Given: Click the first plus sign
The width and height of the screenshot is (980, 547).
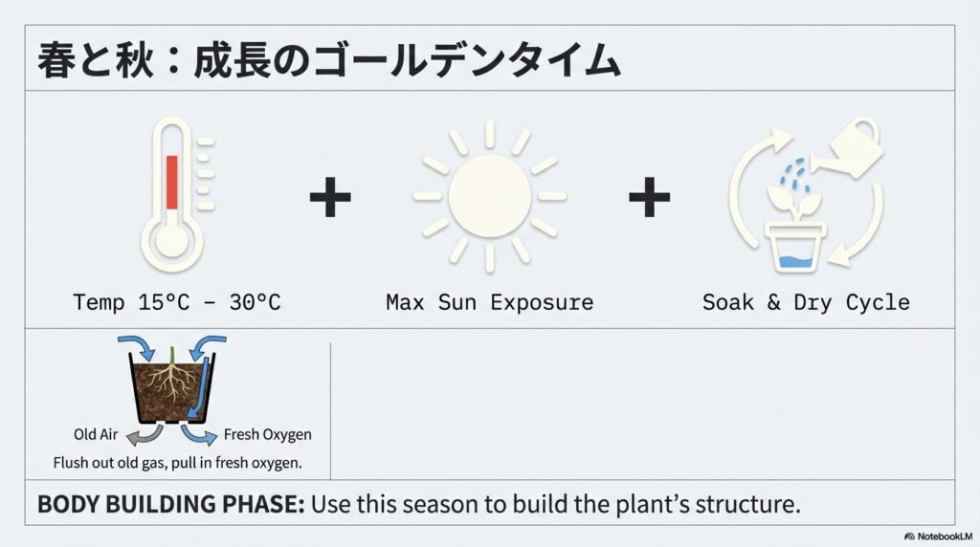Looking at the screenshot, I should [330, 198].
